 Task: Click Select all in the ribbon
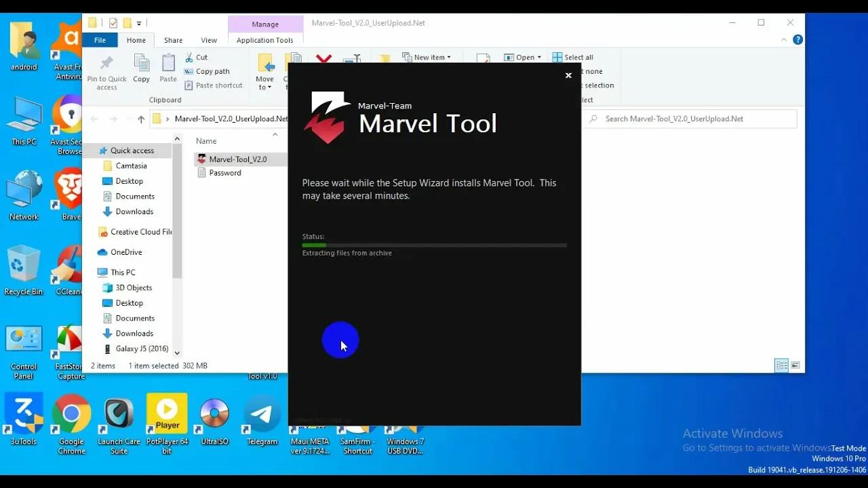[573, 58]
